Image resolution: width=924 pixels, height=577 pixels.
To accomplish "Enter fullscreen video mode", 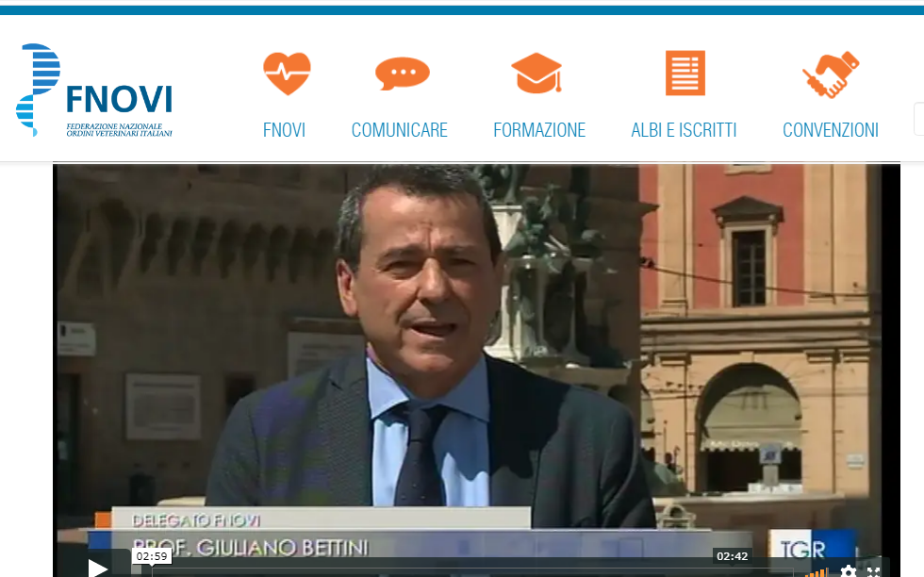I will coord(874,571).
